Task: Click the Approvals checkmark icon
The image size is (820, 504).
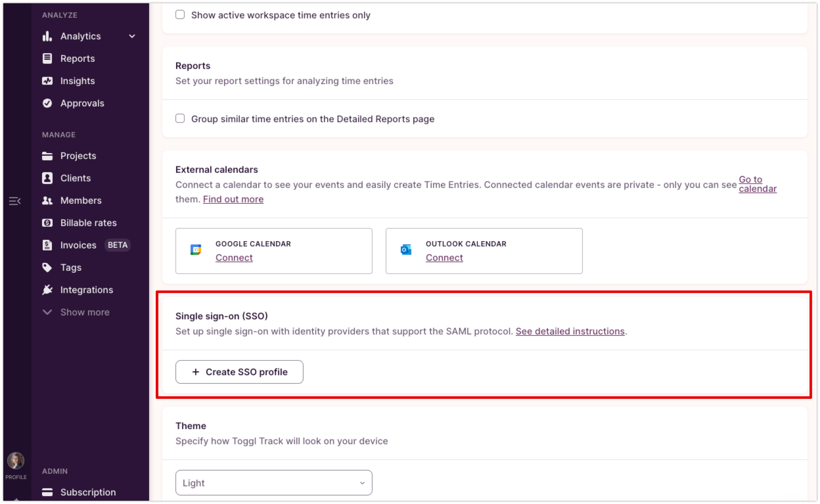Action: 47,103
